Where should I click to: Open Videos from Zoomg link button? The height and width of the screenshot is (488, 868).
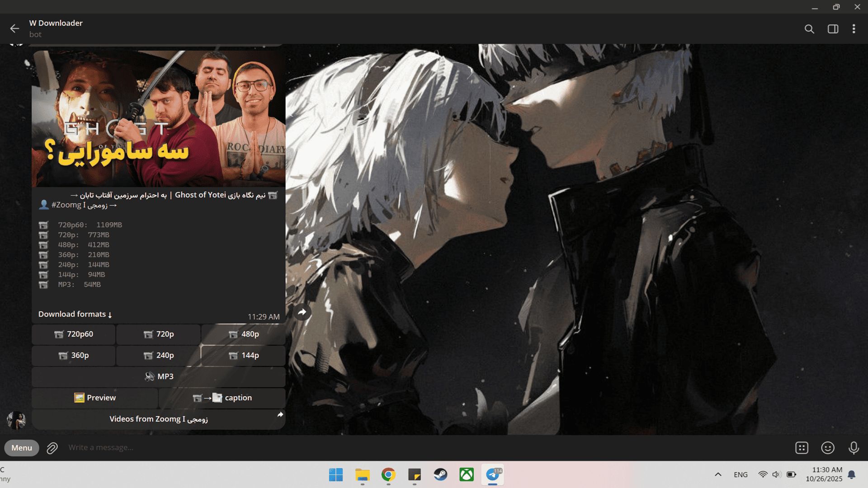click(x=158, y=419)
